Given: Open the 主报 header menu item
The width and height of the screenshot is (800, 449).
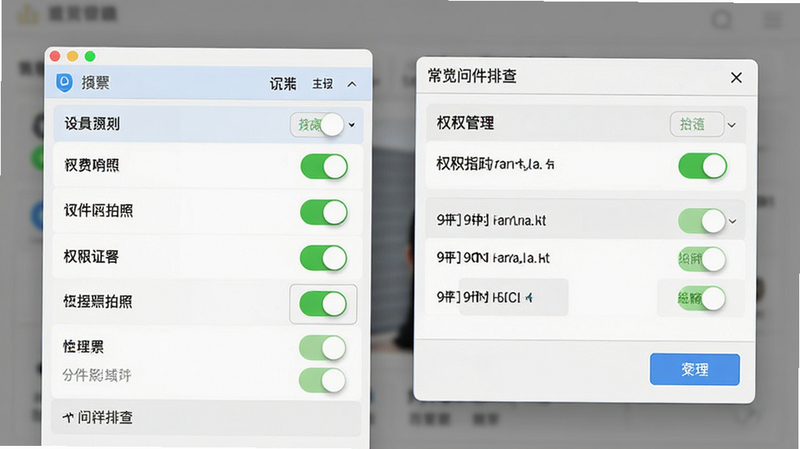Looking at the screenshot, I should tap(322, 84).
